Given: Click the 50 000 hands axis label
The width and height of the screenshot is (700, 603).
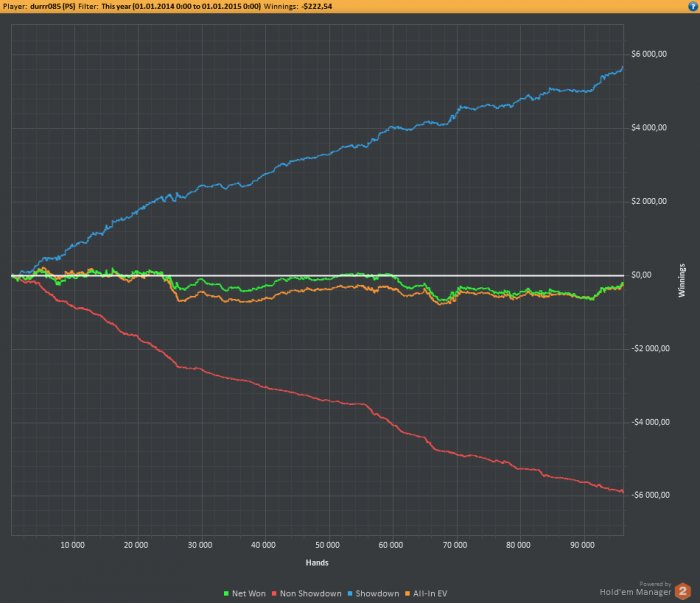Looking at the screenshot, I should point(327,545).
